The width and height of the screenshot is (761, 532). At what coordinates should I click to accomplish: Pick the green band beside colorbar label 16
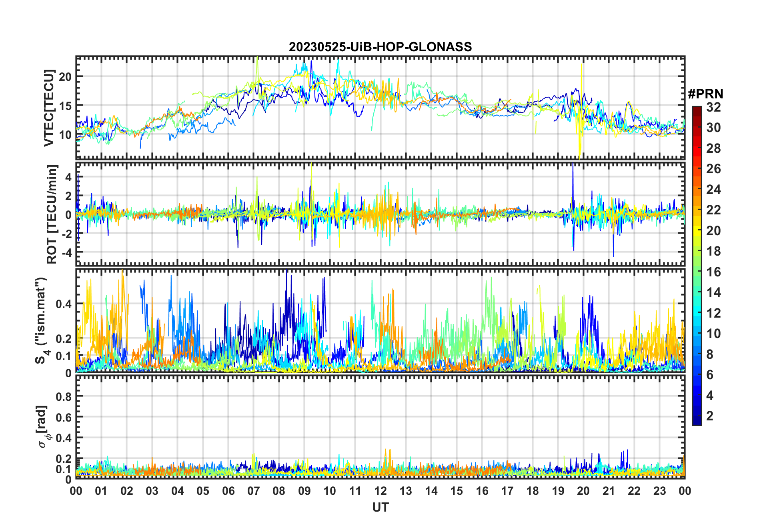697,272
